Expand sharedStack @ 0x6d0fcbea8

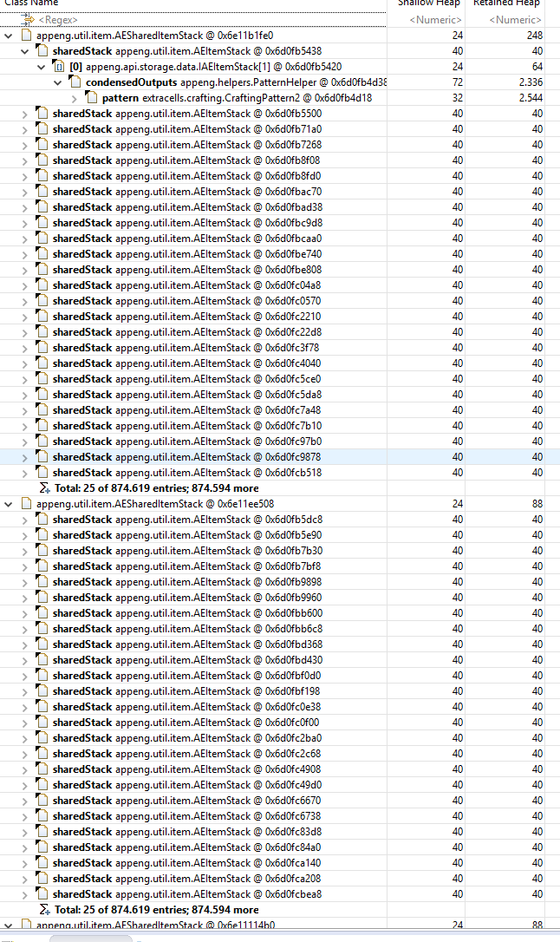coord(24,894)
